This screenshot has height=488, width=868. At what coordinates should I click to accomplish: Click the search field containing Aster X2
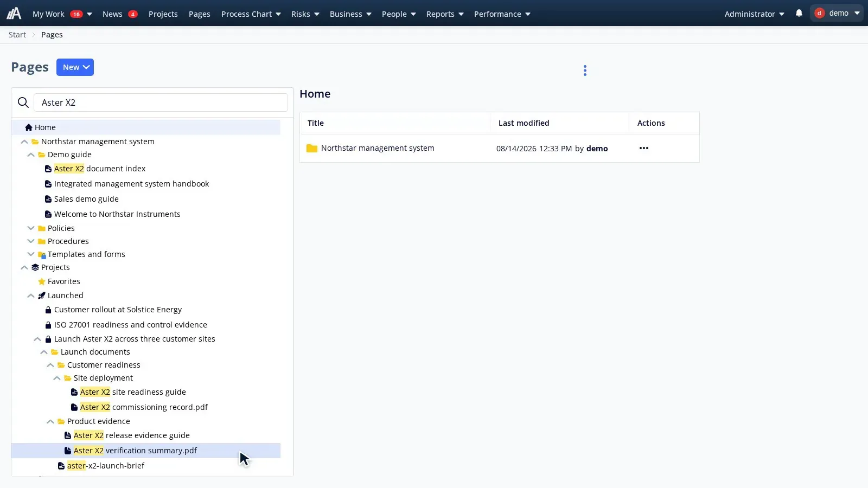coord(161,102)
